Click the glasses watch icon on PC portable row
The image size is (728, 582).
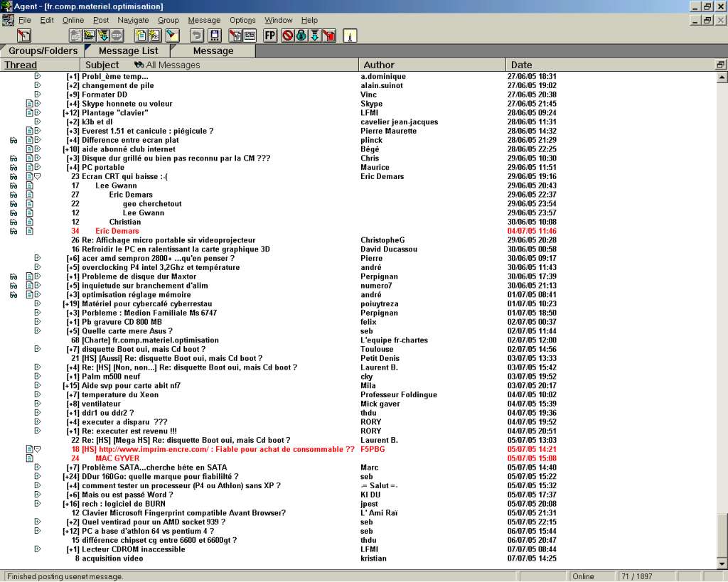14,168
